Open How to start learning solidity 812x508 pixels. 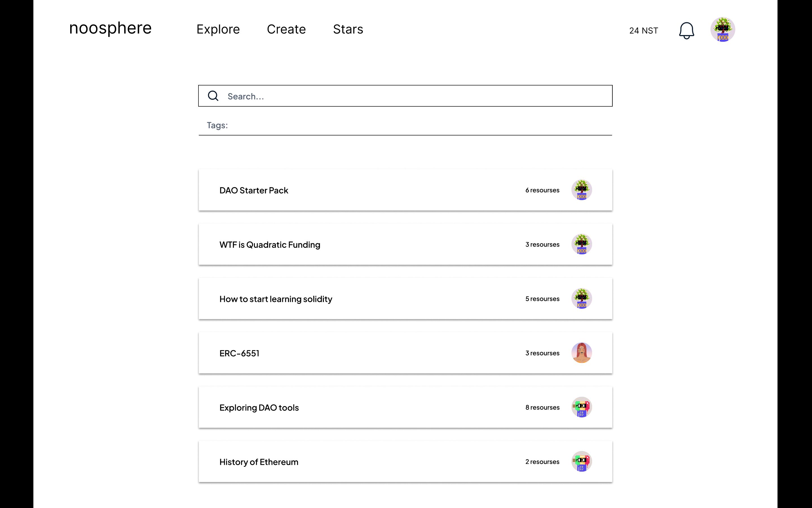pyautogui.click(x=405, y=298)
